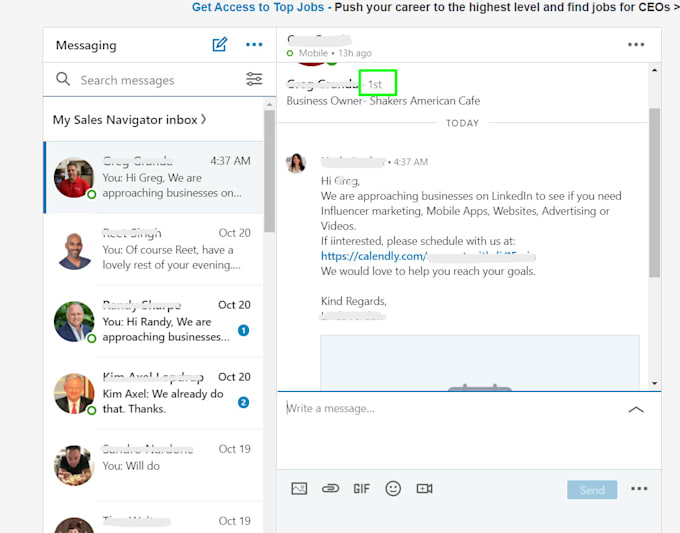This screenshot has height=533, width=680.
Task: Click the Get Access to Top Jobs ad link
Action: [x=258, y=7]
